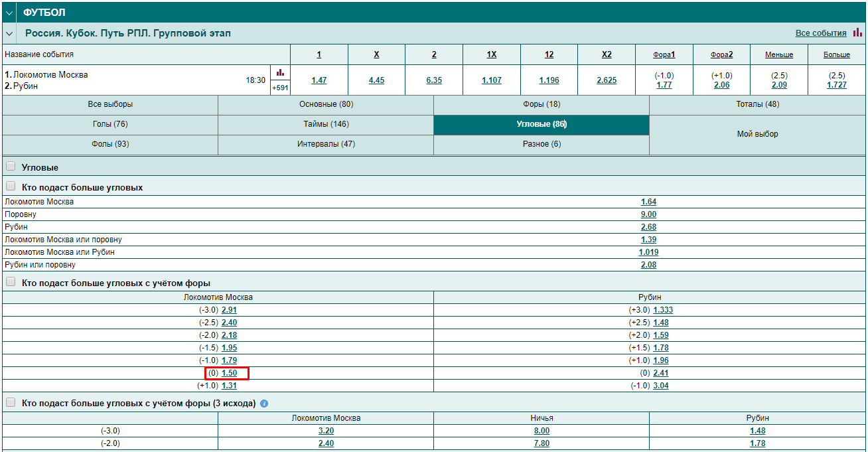Click the Фора1 column header
The width and height of the screenshot is (868, 452).
[x=664, y=54]
